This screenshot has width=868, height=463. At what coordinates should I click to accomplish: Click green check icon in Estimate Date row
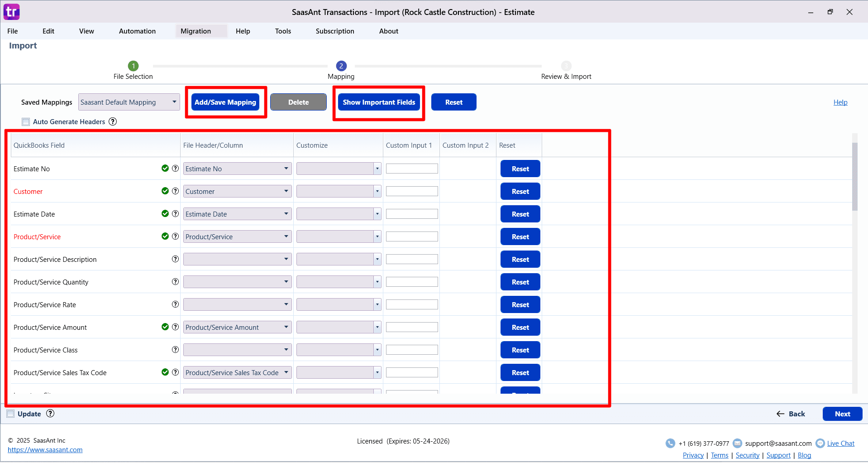point(165,214)
